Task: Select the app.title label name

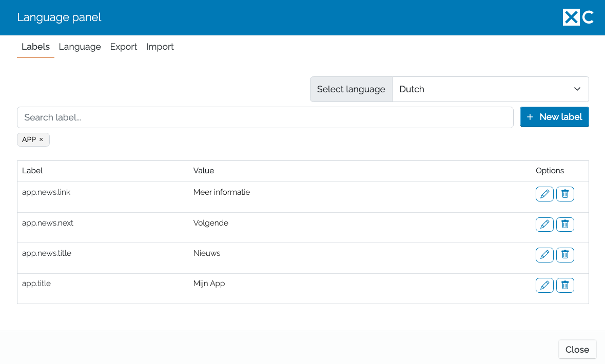Action: click(x=36, y=284)
